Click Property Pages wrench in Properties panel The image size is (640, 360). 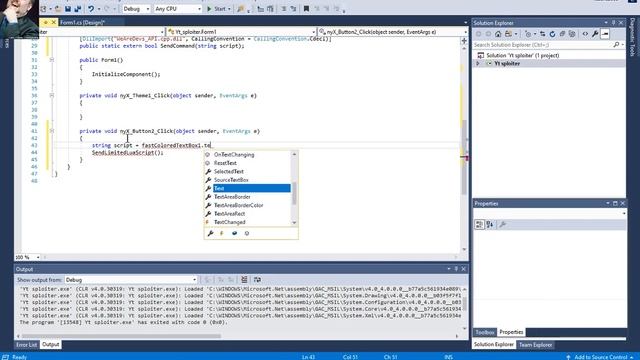(502, 224)
